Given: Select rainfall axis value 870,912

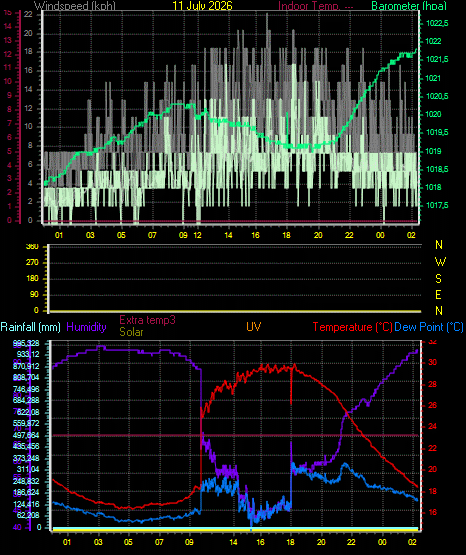Looking at the screenshot, I should 26,366.
